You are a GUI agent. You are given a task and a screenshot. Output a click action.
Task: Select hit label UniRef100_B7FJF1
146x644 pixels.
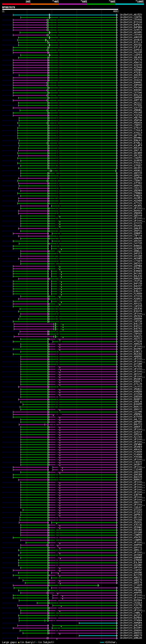131,47
